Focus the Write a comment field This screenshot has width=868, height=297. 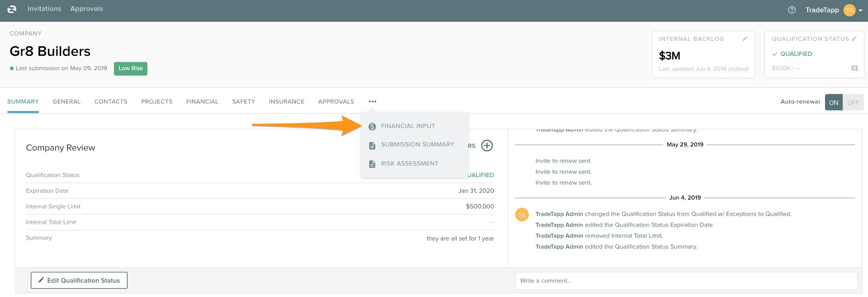tap(686, 281)
